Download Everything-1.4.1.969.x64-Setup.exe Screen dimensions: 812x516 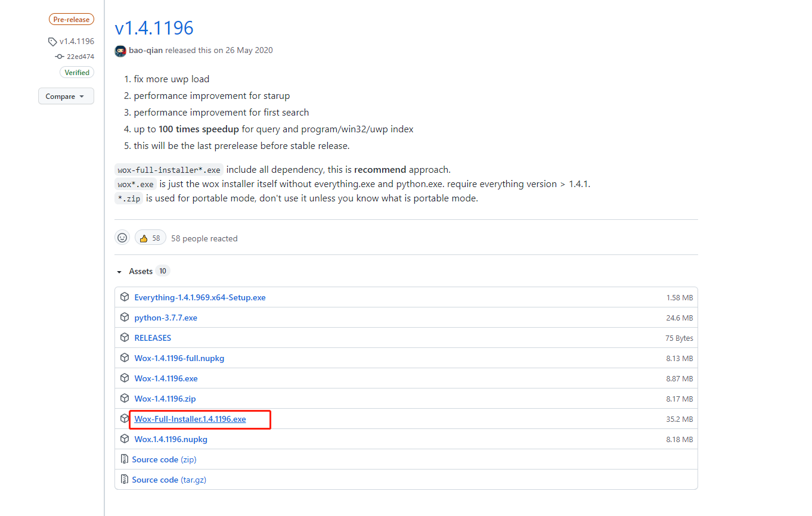point(200,297)
